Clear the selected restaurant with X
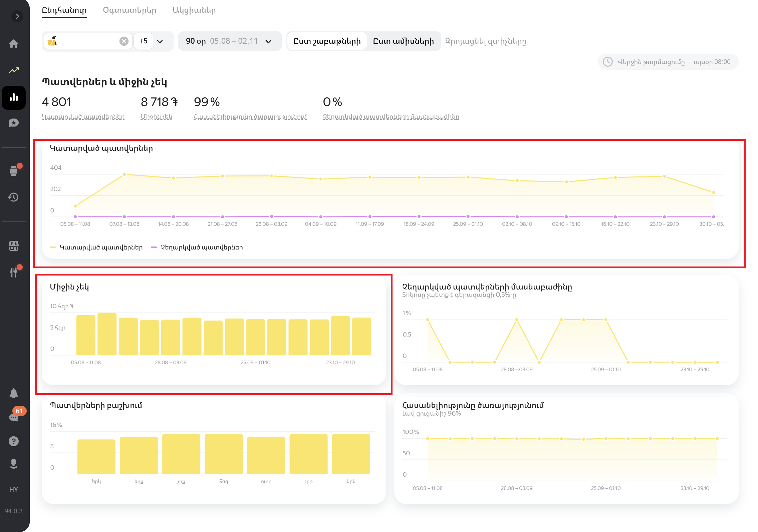The image size is (758, 532). pyautogui.click(x=124, y=41)
